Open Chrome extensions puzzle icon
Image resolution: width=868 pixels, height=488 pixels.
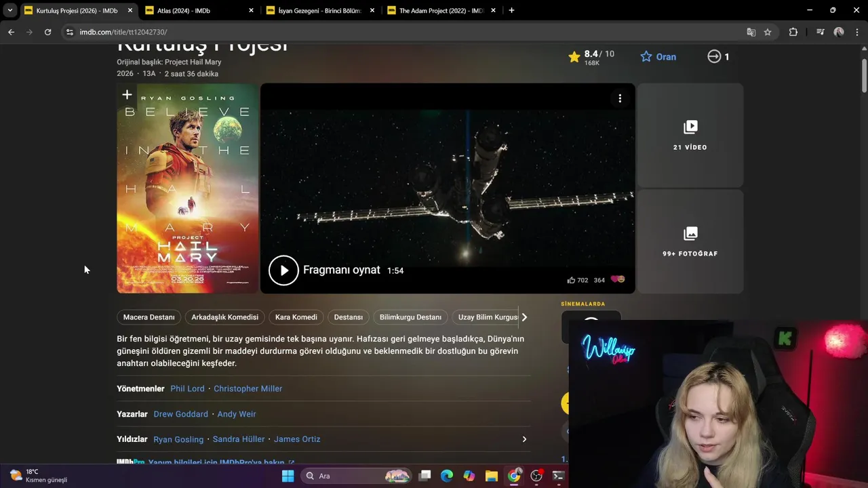point(793,32)
